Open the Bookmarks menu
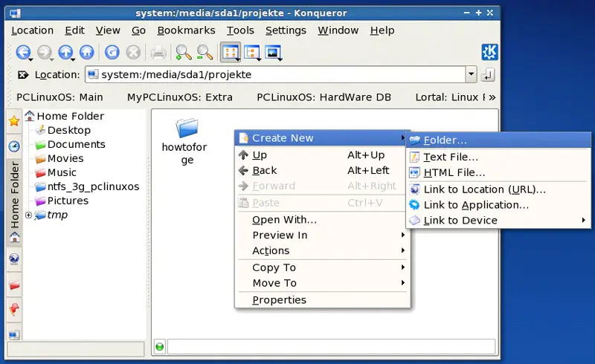Screen dimensions: 595x364 [x=187, y=30]
